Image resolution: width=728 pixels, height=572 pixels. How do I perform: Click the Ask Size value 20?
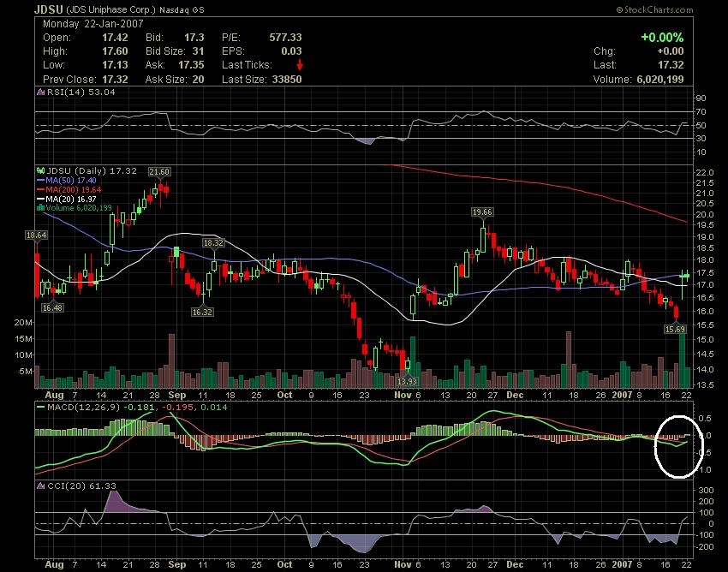point(198,80)
